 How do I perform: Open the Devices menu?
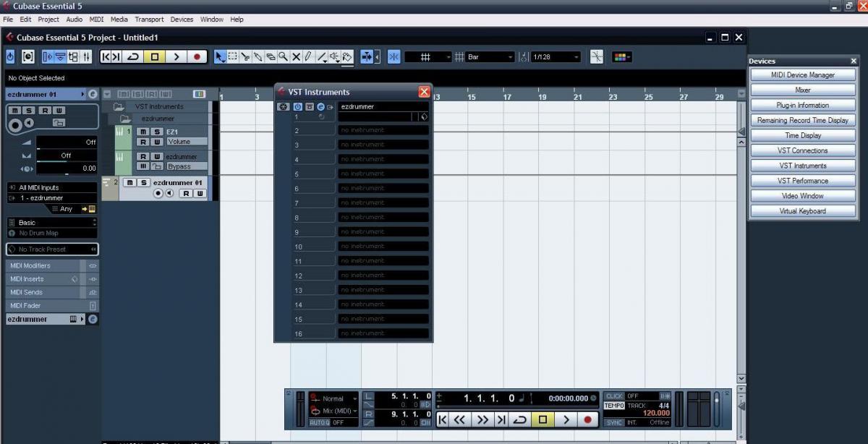click(x=182, y=20)
